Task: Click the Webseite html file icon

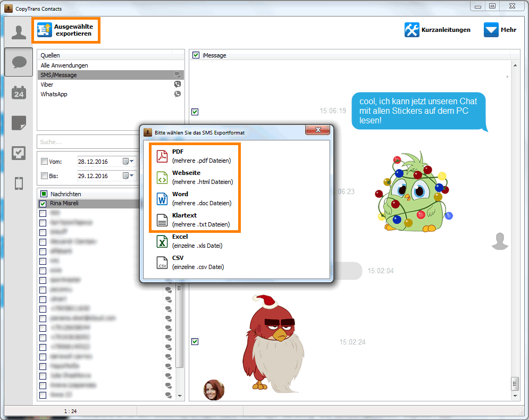Action: coord(162,178)
